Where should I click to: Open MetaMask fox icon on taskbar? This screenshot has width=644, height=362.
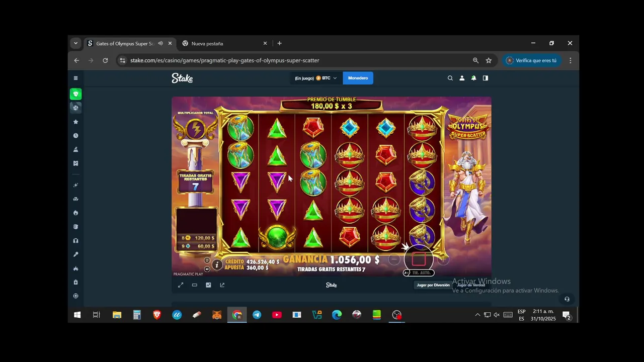coord(217,315)
